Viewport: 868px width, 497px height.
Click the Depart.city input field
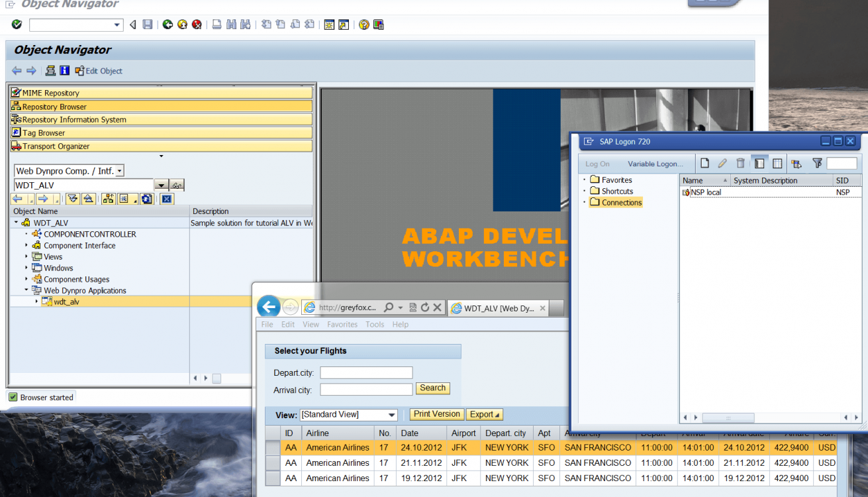click(x=366, y=372)
